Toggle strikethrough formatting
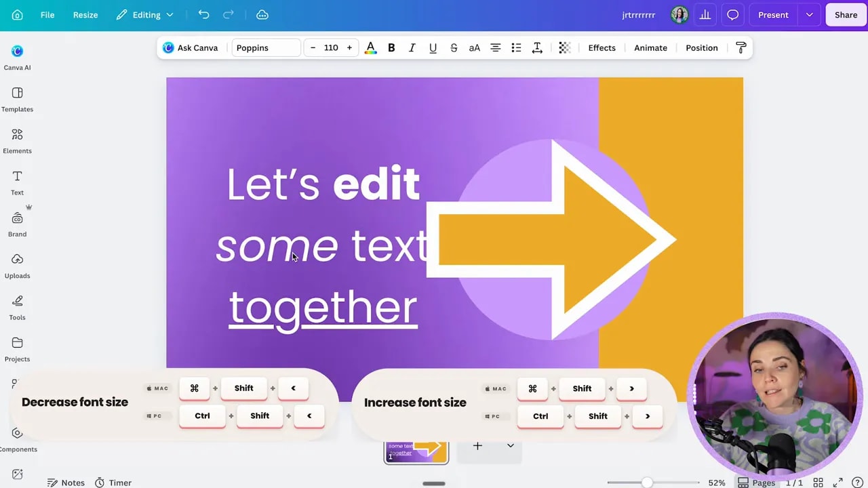This screenshot has width=868, height=488. pos(454,48)
